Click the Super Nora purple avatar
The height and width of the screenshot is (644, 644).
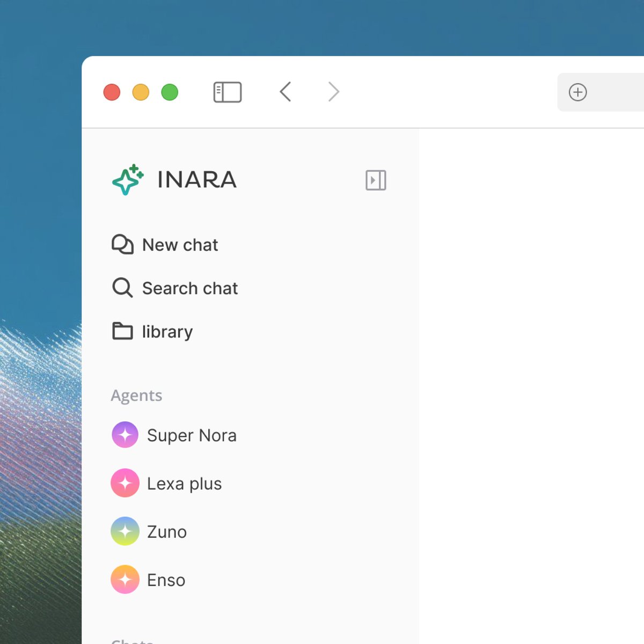[x=125, y=435]
